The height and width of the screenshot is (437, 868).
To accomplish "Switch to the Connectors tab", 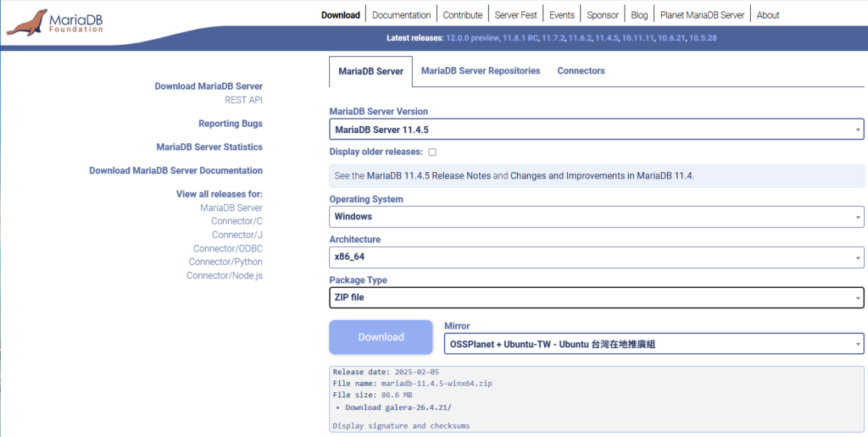I will (581, 71).
